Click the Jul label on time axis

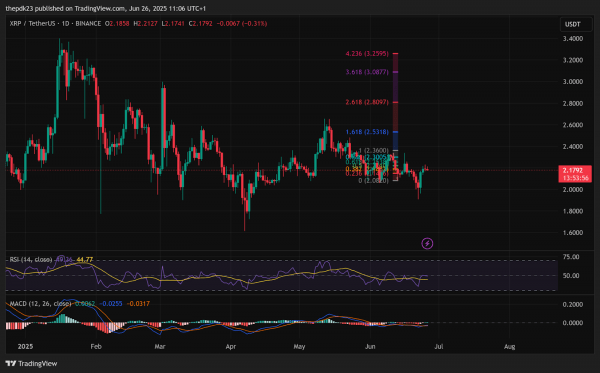pyautogui.click(x=439, y=347)
